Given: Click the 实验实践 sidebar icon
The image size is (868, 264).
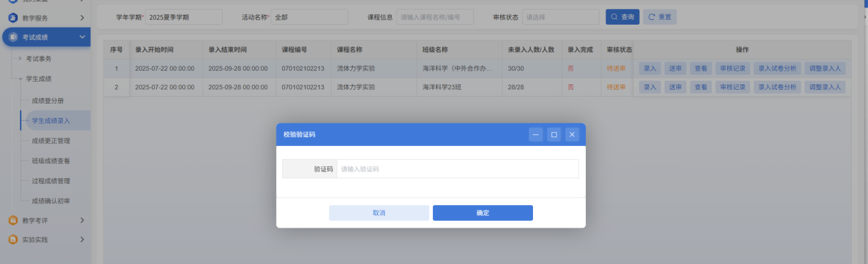Looking at the screenshot, I should [13, 239].
